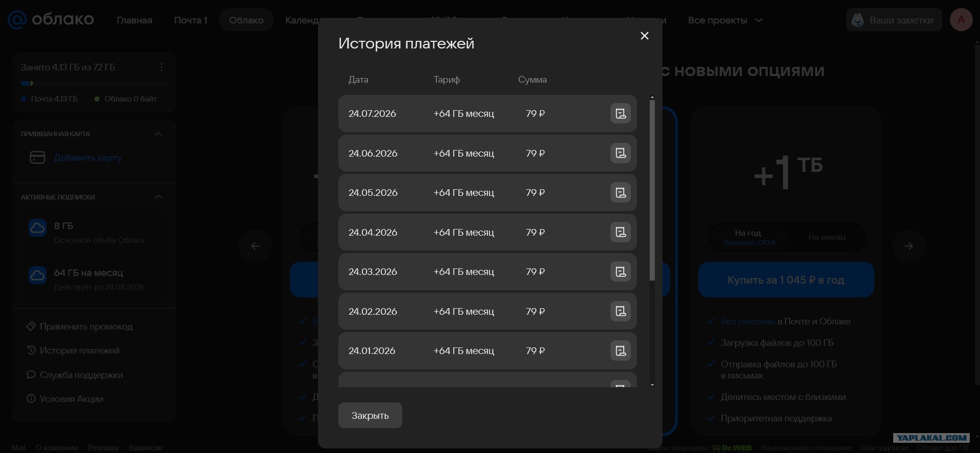This screenshot has height=453, width=980.
Task: Click Добавить карту link
Action: click(x=88, y=158)
